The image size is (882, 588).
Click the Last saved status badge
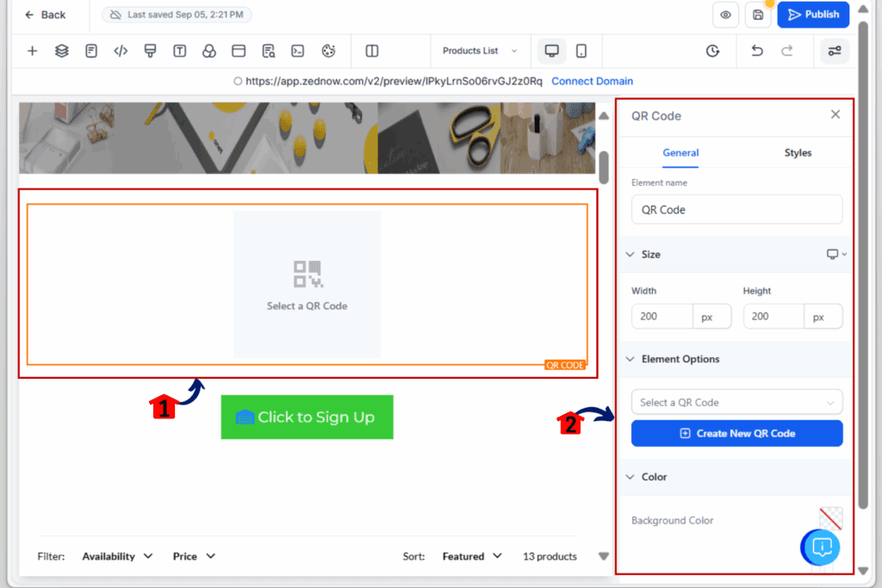[177, 15]
